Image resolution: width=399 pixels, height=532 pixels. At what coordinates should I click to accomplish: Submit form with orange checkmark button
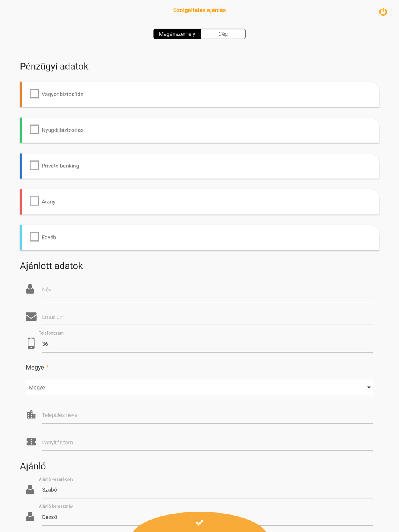199,522
